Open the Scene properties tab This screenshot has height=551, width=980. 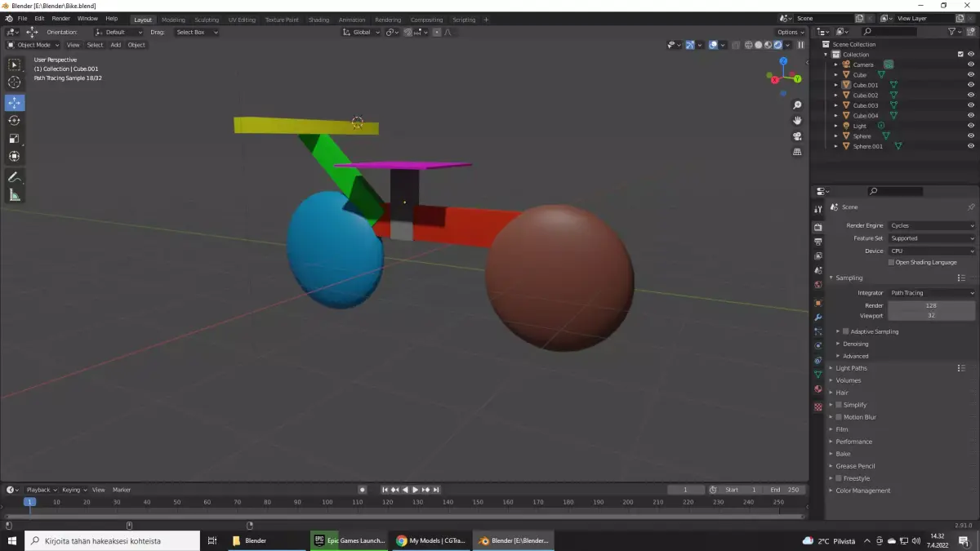click(x=817, y=269)
